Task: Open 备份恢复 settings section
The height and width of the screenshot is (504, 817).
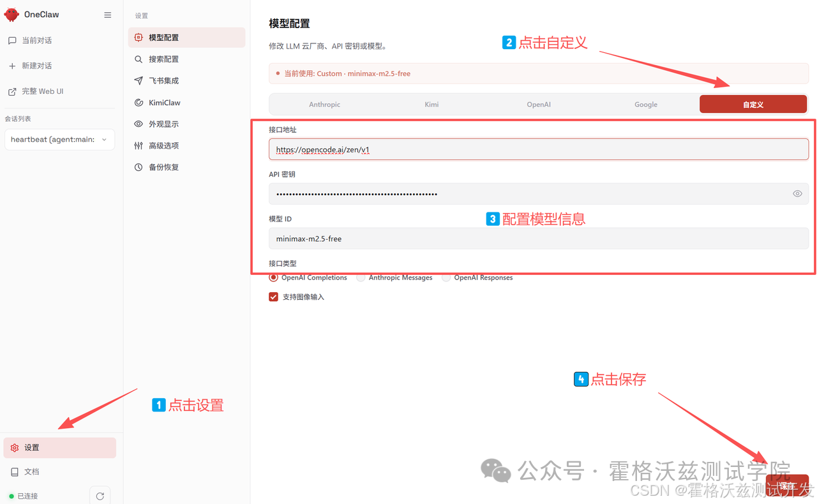Action: point(186,167)
